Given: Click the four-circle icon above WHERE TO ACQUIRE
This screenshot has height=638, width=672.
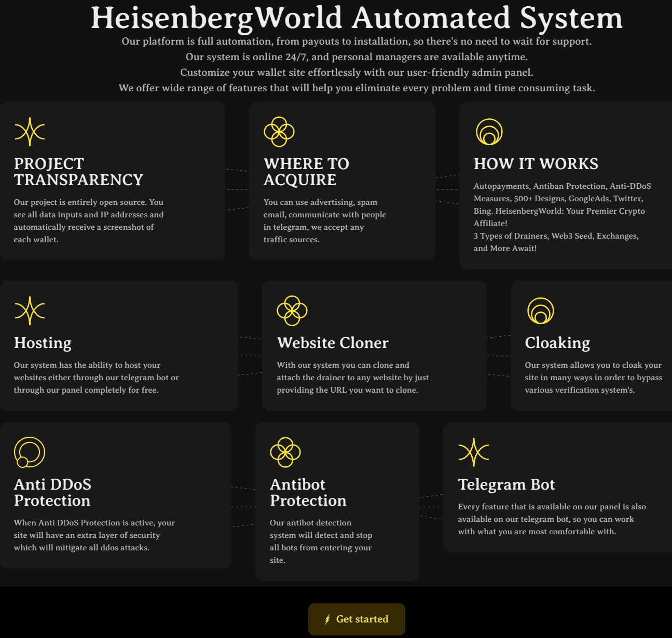Looking at the screenshot, I should click(x=279, y=132).
